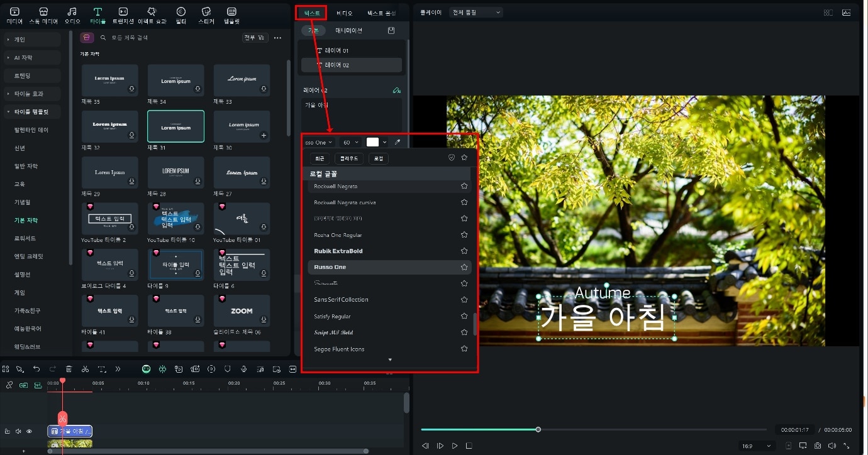Click the snapshot camera icon below preview
The width and height of the screenshot is (868, 455).
tap(817, 446)
